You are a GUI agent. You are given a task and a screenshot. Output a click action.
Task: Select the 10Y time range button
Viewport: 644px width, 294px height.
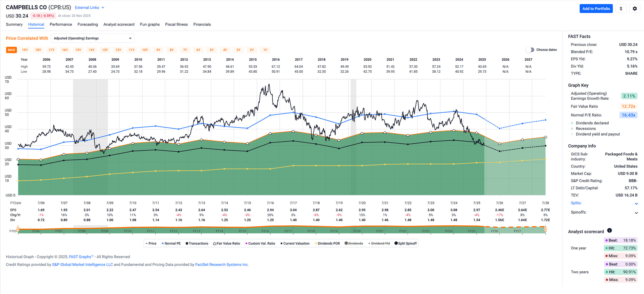point(145,50)
